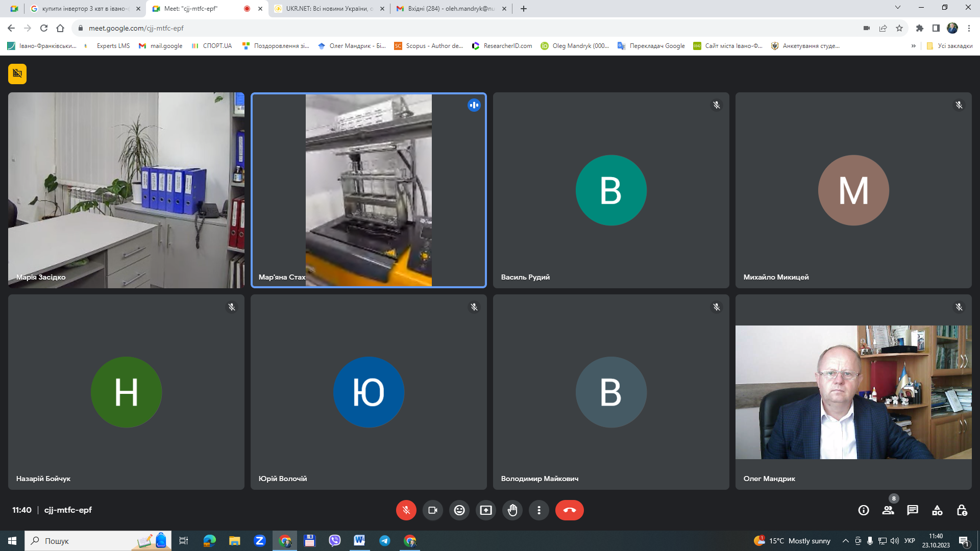Toggle the yellow captions-off icon at top left
Screen dimensions: 980x551
coord(17,74)
